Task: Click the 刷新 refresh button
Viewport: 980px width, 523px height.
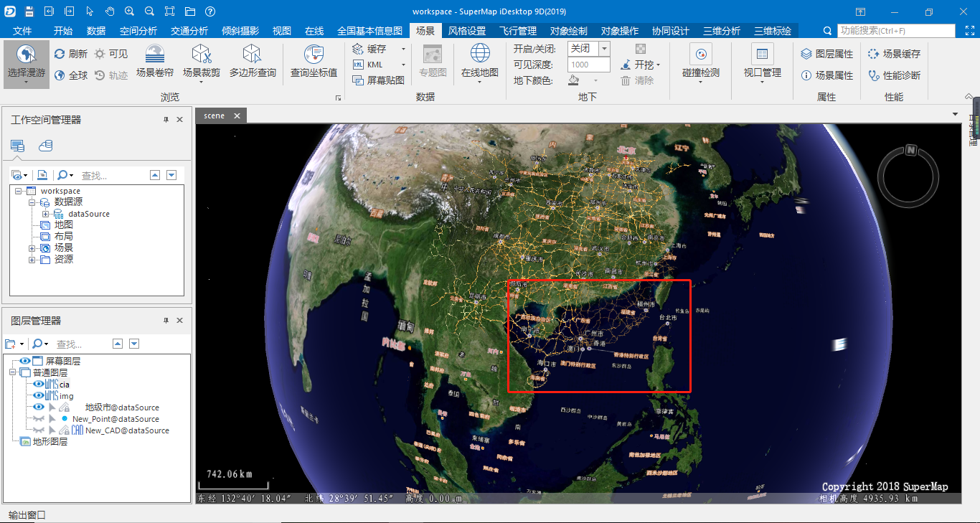Action: pyautogui.click(x=71, y=54)
